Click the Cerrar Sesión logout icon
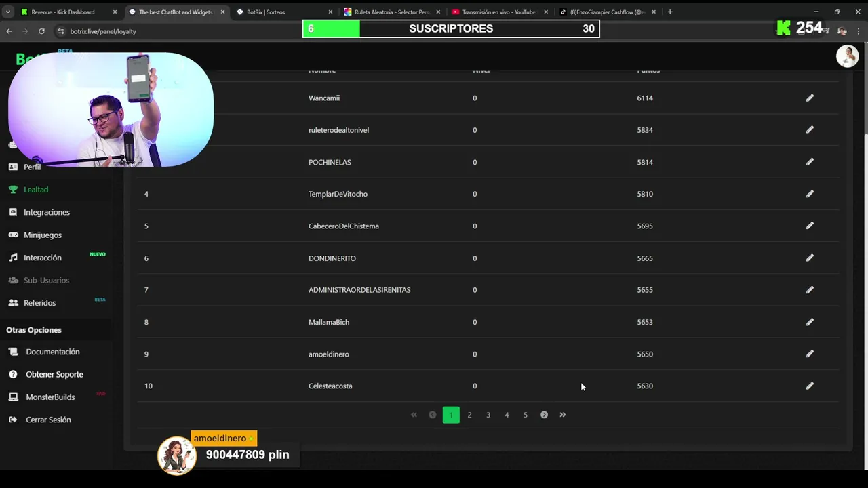The height and width of the screenshot is (488, 868). click(13, 420)
